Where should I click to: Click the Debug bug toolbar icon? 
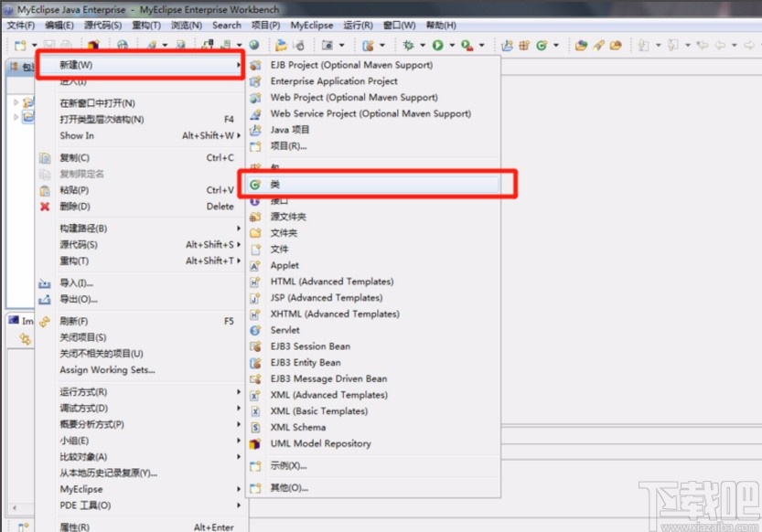[408, 45]
